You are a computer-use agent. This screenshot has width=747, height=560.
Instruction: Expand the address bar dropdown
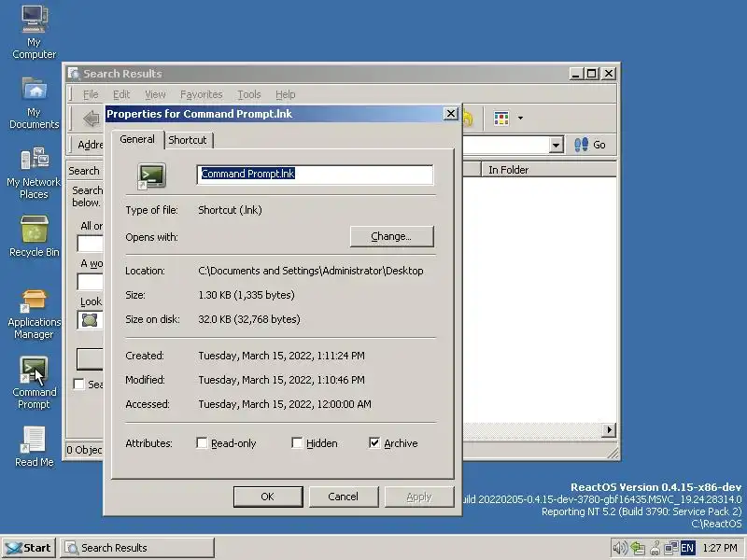[556, 145]
